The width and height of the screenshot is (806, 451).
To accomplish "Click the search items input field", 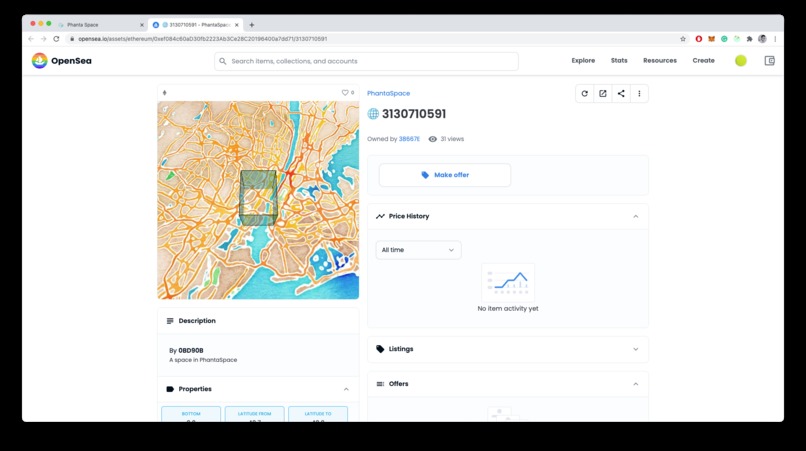I will pyautogui.click(x=367, y=61).
